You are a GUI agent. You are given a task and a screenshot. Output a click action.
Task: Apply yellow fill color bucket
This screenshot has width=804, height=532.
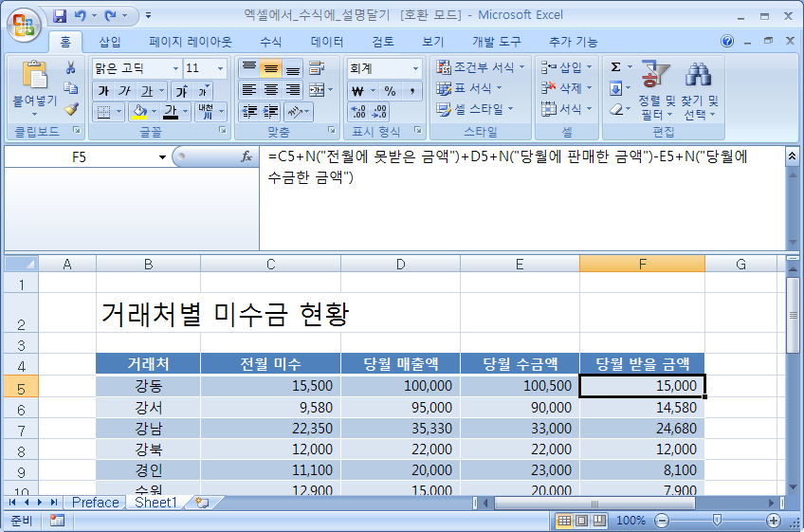point(139,111)
